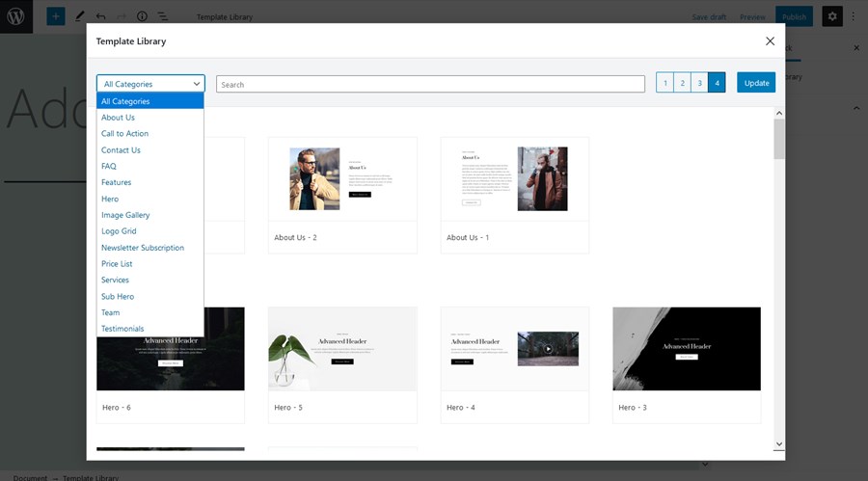Select the pencil edit tool icon
The width and height of the screenshot is (868, 481).
[80, 16]
